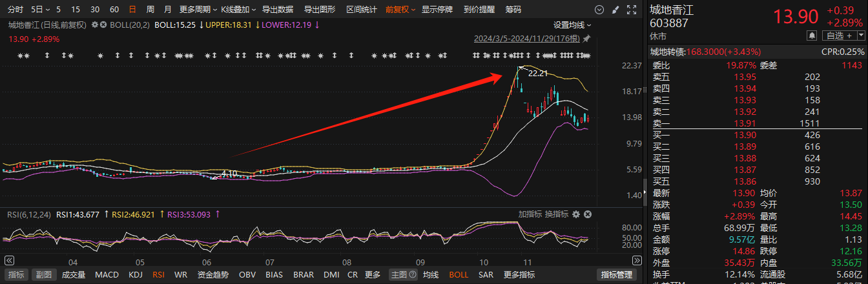This screenshot has width=868, height=284.
Task: Open the 前复权 adjustment dropdown
Action: tap(401, 10)
